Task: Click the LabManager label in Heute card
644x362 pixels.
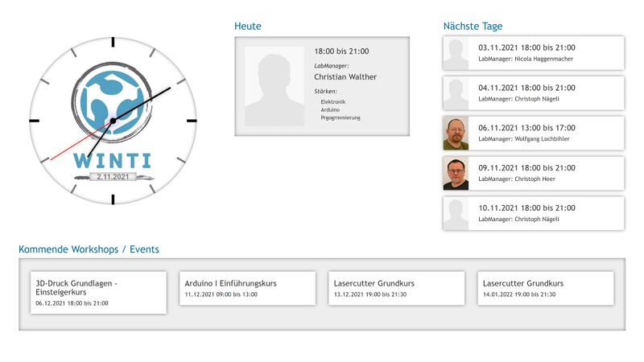Action: [332, 66]
